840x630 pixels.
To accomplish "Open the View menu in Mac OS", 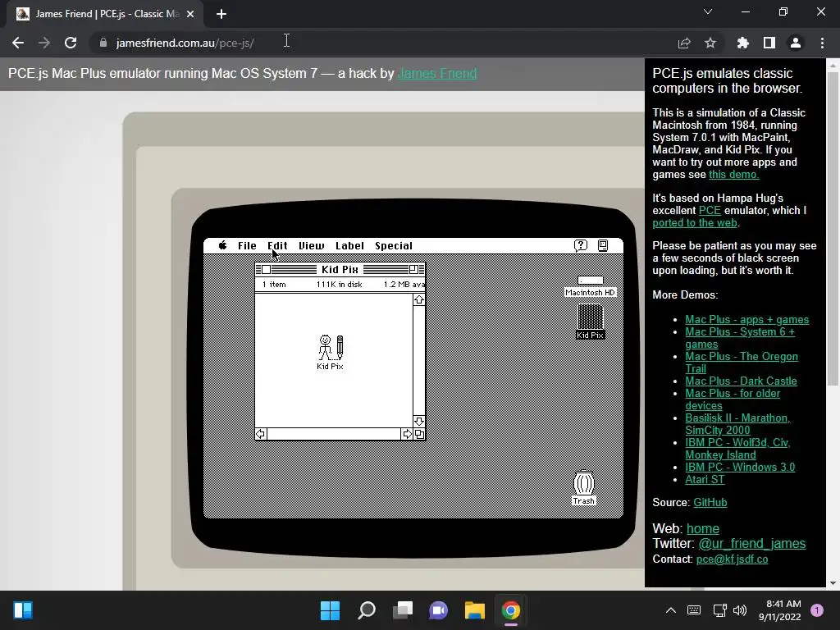I will click(311, 246).
